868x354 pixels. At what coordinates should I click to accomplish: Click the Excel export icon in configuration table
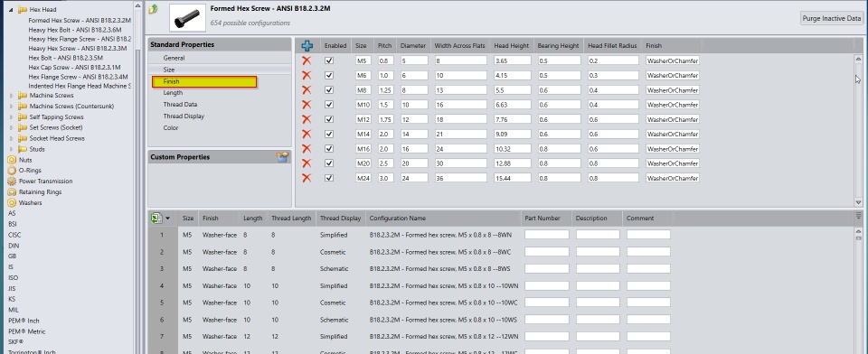coord(156,219)
